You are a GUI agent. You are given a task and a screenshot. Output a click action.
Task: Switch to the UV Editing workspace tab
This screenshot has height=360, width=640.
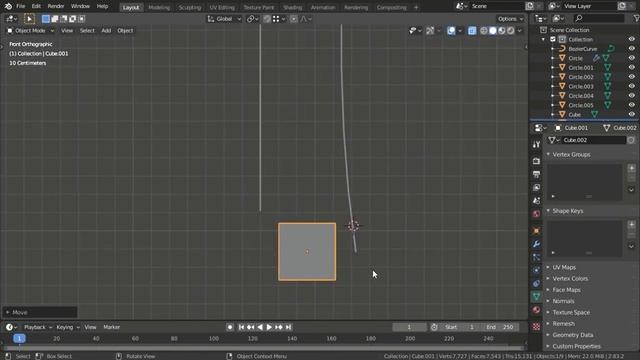pyautogui.click(x=222, y=7)
